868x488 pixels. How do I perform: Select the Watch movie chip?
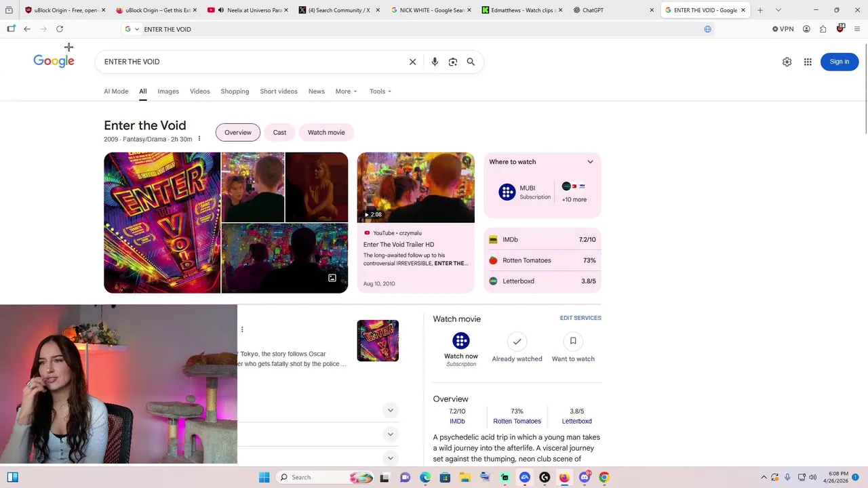pyautogui.click(x=326, y=132)
